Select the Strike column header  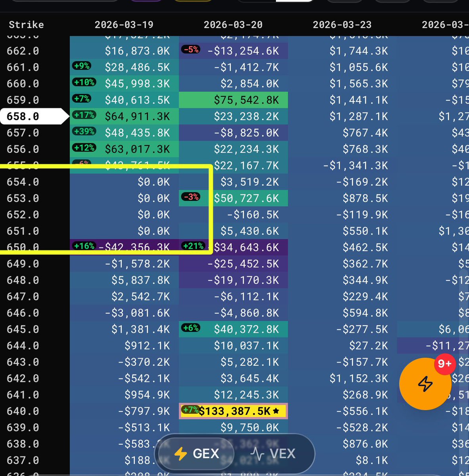tap(26, 25)
